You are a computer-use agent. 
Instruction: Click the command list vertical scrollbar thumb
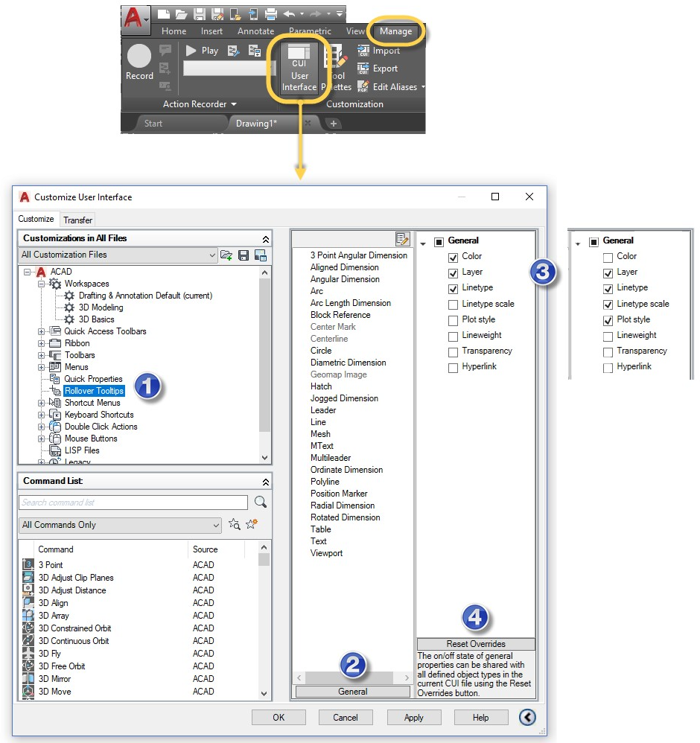tap(264, 560)
